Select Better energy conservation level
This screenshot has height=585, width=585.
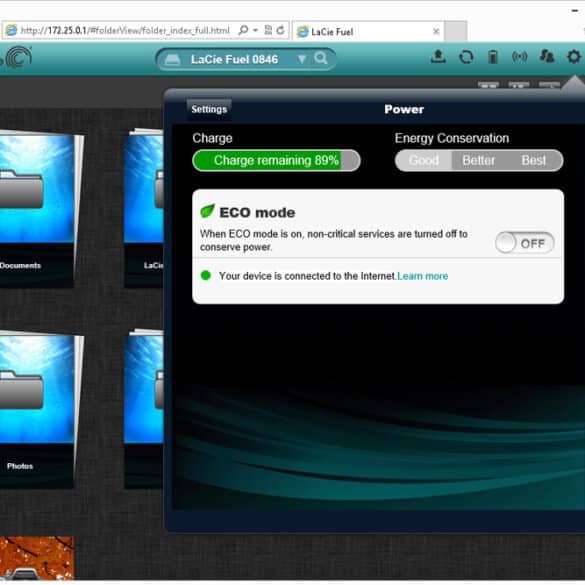pos(479,160)
